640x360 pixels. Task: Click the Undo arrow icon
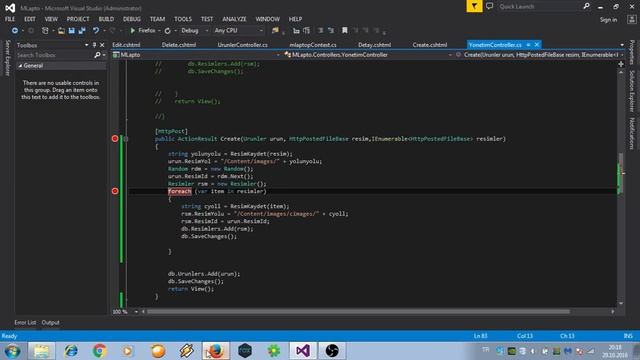click(x=96, y=31)
